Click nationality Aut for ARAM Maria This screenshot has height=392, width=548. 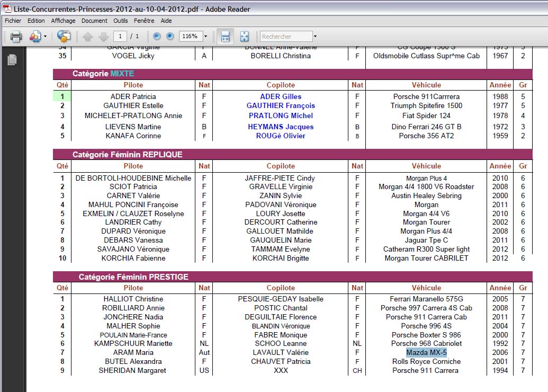[x=204, y=352]
